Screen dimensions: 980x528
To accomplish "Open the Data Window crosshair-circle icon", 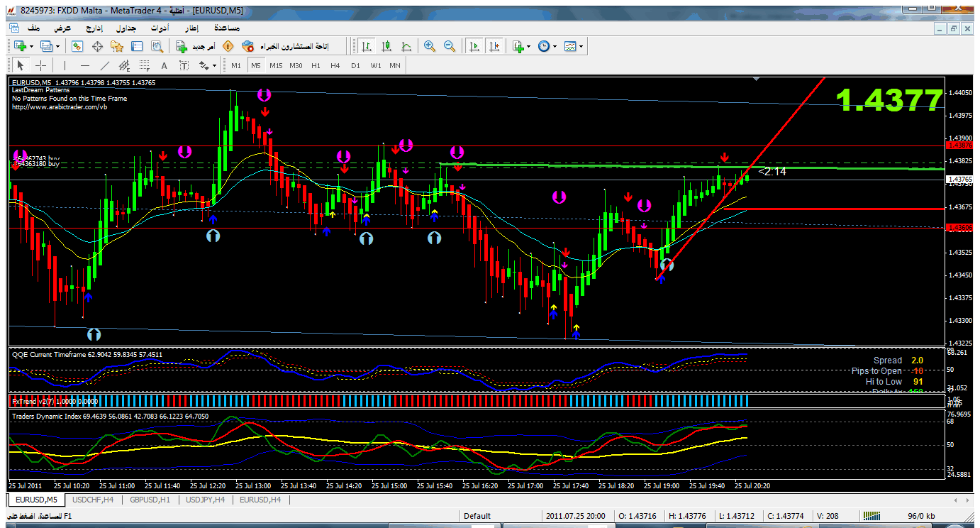I will [x=97, y=46].
